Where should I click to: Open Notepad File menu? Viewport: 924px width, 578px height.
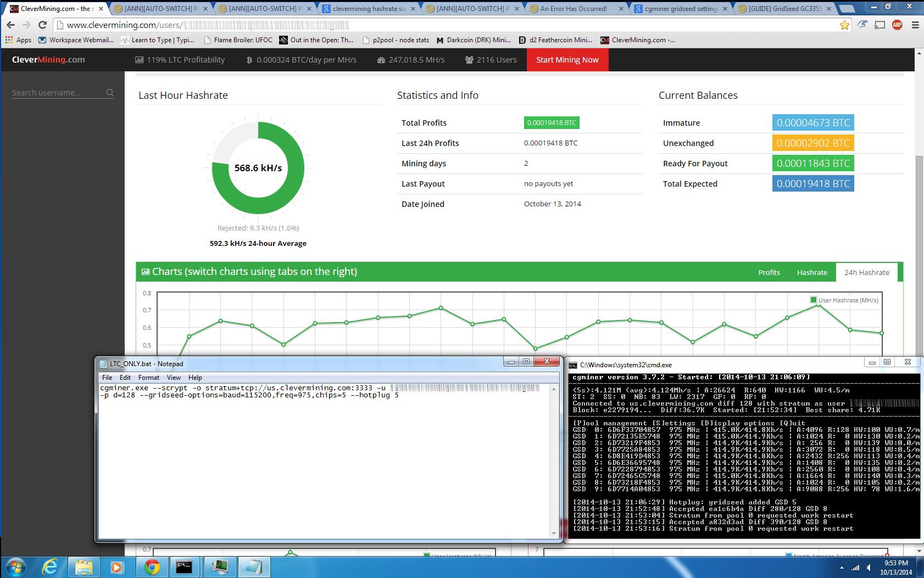(107, 378)
